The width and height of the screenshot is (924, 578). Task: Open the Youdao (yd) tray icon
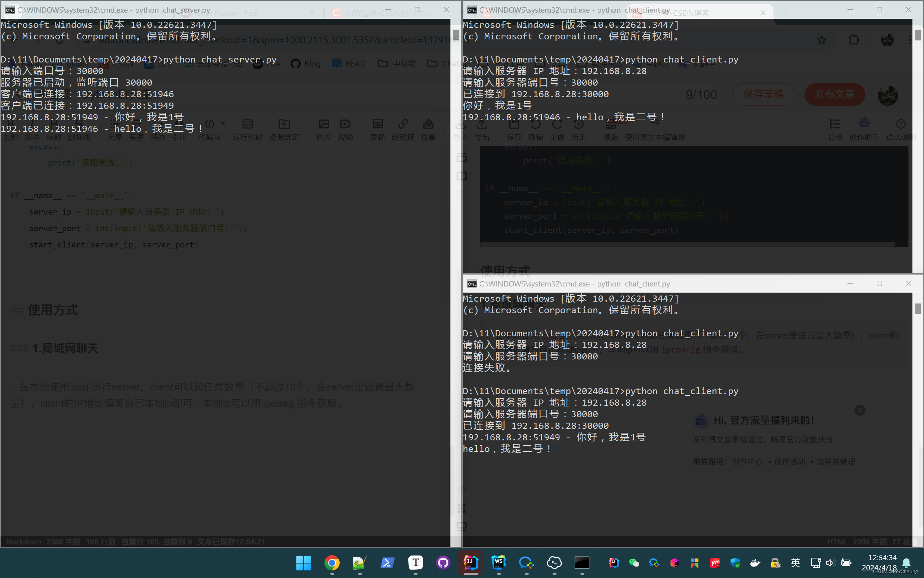tap(715, 563)
